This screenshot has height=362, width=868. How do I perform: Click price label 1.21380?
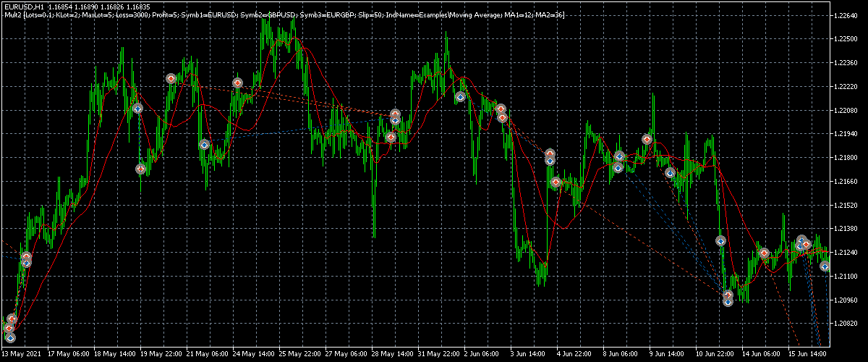pos(846,229)
